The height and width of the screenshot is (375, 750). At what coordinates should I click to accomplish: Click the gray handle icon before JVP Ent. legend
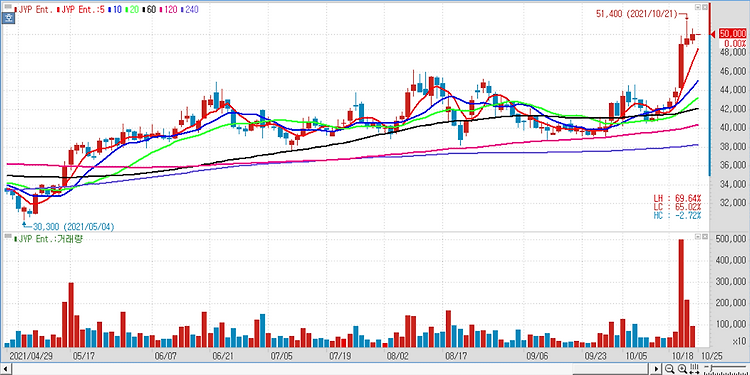(8, 6)
